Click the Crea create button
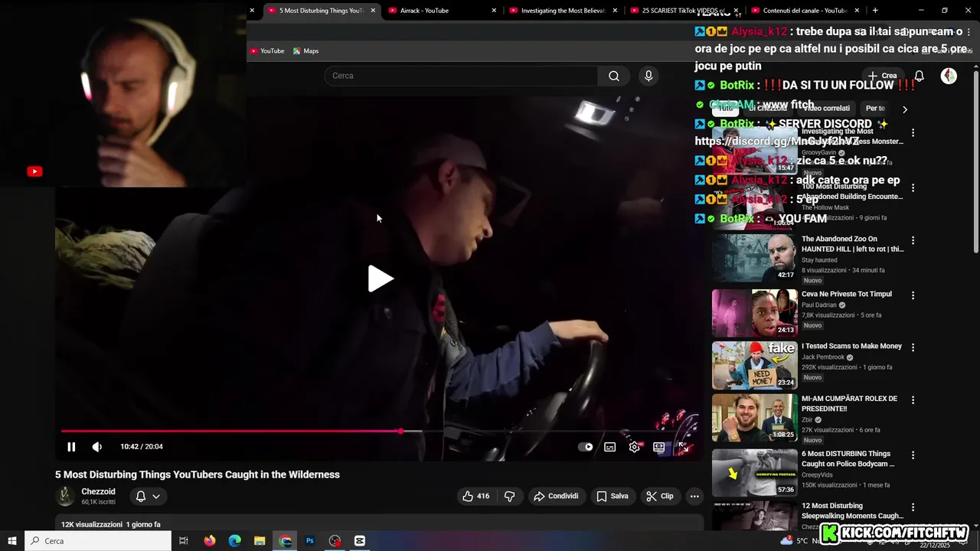980x551 pixels. coord(882,76)
